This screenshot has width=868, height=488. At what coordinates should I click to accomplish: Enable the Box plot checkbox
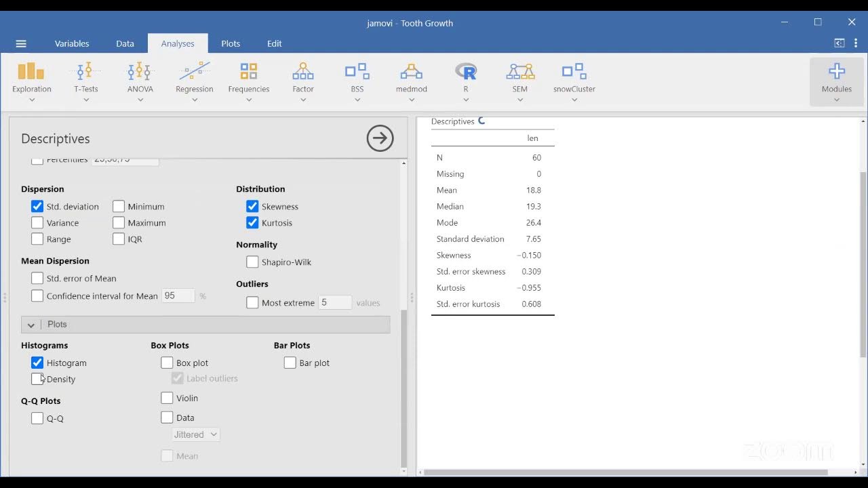(167, 363)
